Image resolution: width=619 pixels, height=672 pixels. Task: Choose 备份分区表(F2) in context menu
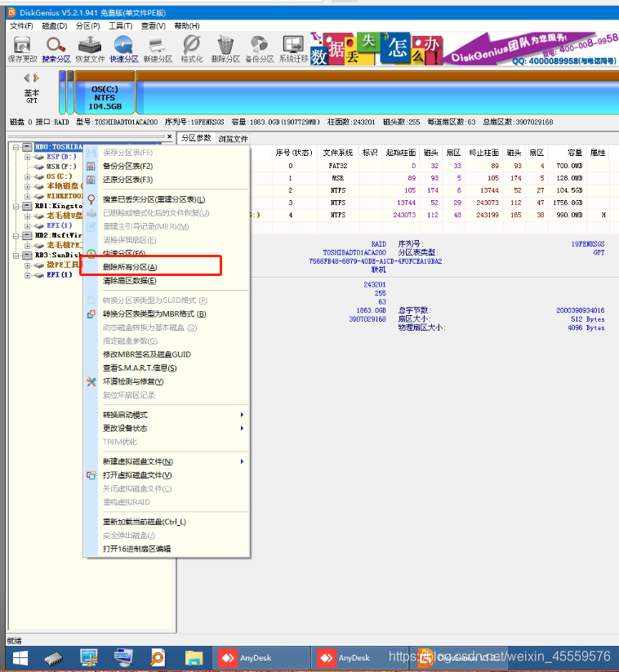point(167,167)
